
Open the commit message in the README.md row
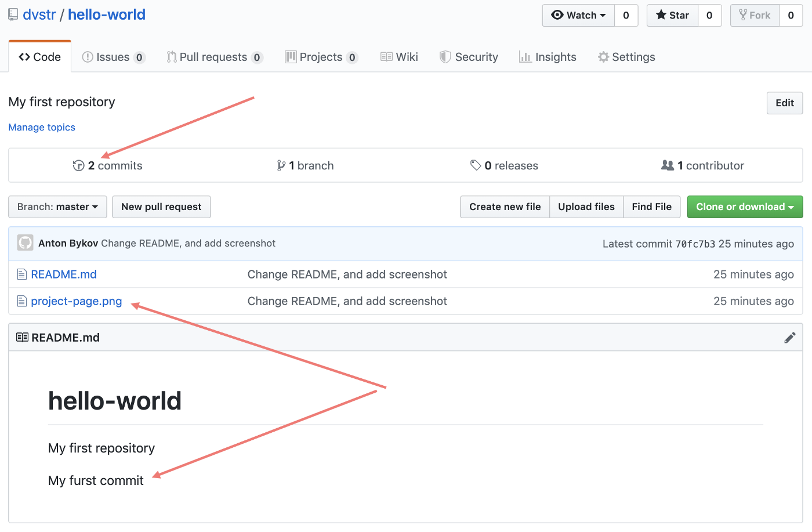tap(347, 274)
